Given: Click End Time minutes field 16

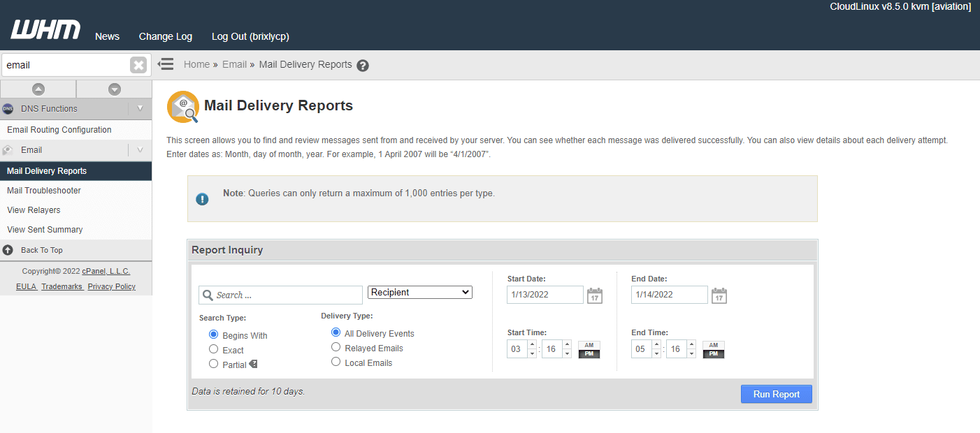Looking at the screenshot, I should coord(677,349).
